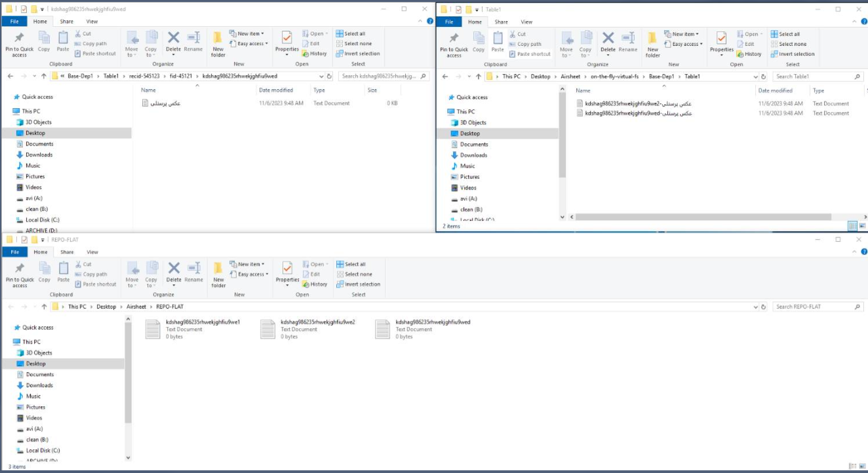Image resolution: width=868 pixels, height=473 pixels.
Task: Navigate back in the kdshag986235rhwekjghfiu9wed window
Action: click(10, 76)
